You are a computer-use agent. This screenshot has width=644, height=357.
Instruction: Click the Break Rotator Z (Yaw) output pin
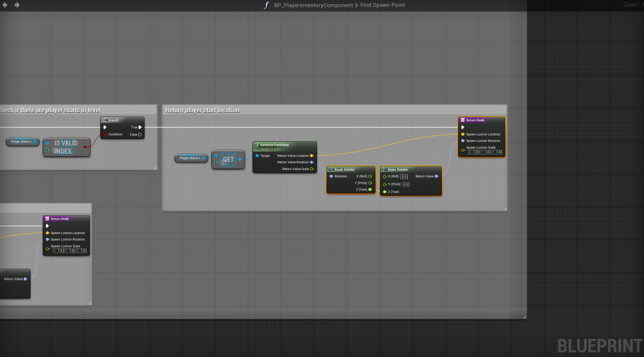[x=370, y=190]
